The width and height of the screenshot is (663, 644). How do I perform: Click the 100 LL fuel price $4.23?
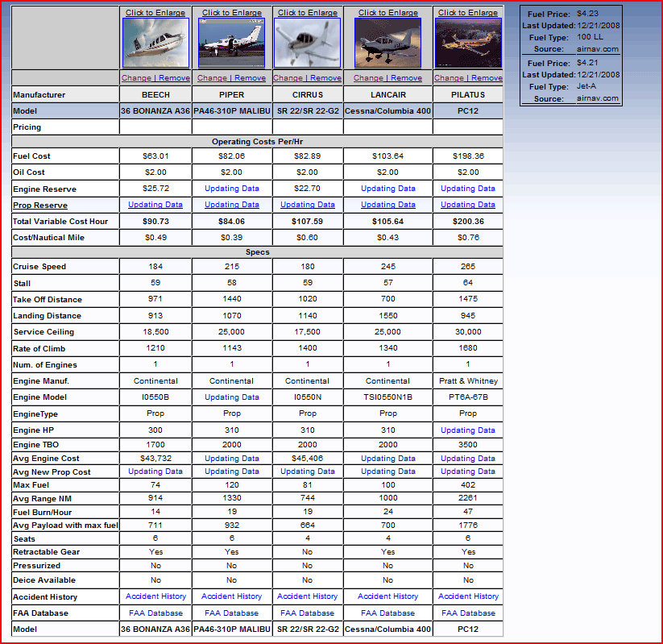click(x=587, y=14)
